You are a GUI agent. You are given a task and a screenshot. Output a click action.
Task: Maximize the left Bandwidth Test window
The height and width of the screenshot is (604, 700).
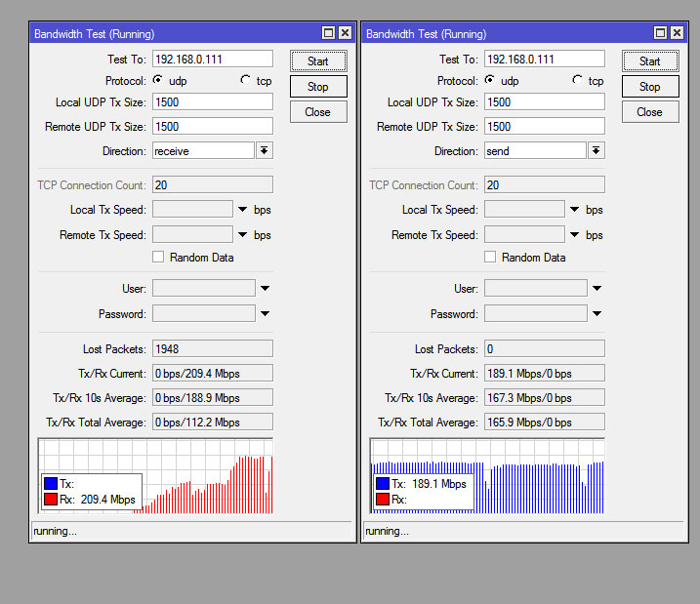(x=328, y=33)
